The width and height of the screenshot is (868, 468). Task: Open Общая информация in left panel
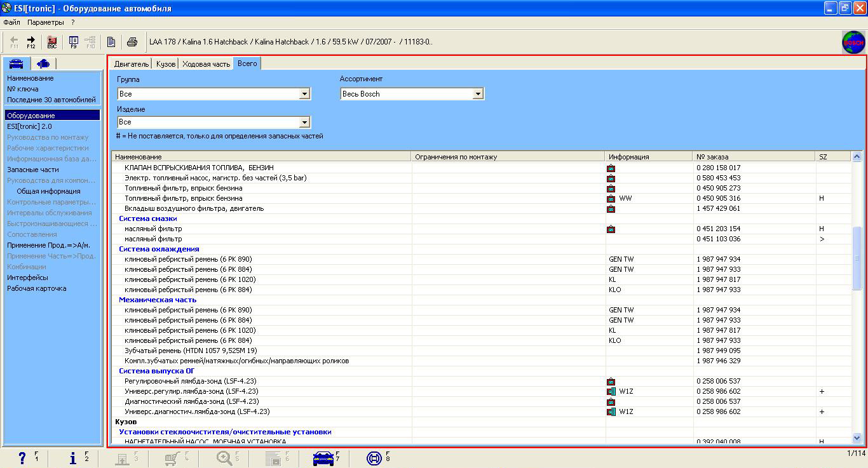click(x=48, y=191)
